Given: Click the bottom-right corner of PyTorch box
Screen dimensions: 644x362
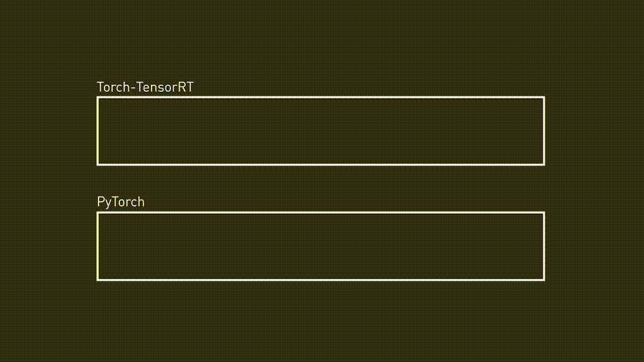Looking at the screenshot, I should 543,279.
